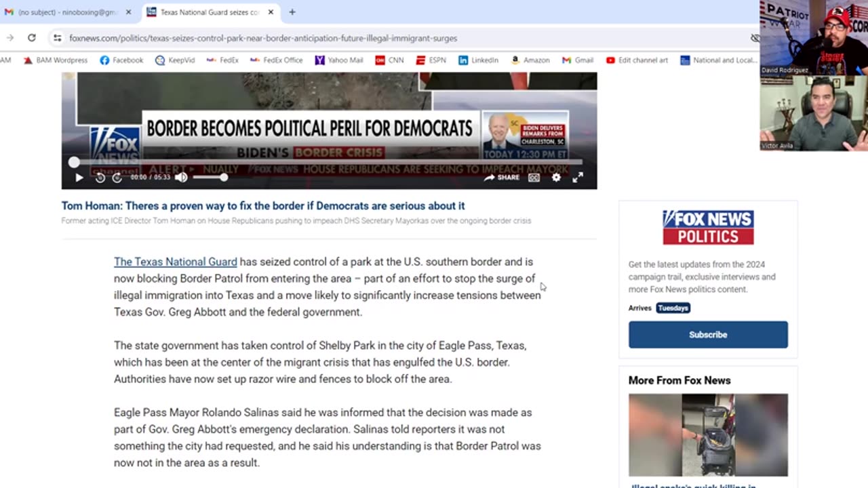Click More From Fox News heading
Image resolution: width=868 pixels, height=488 pixels.
[x=679, y=381]
